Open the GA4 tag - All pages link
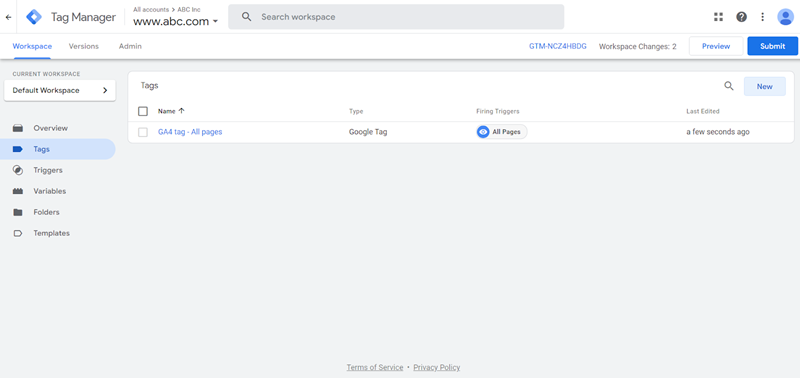 tap(190, 132)
